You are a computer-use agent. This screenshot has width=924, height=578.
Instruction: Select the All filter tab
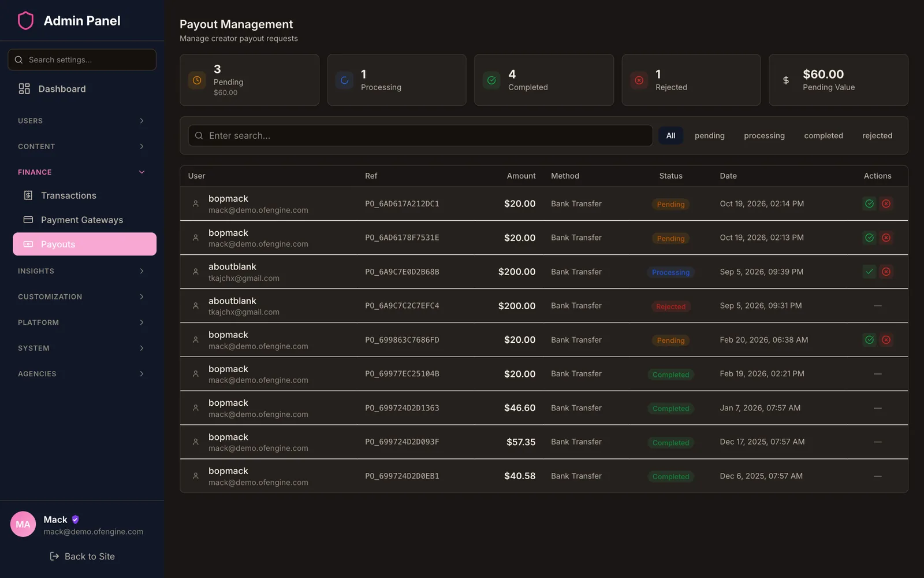(x=670, y=135)
